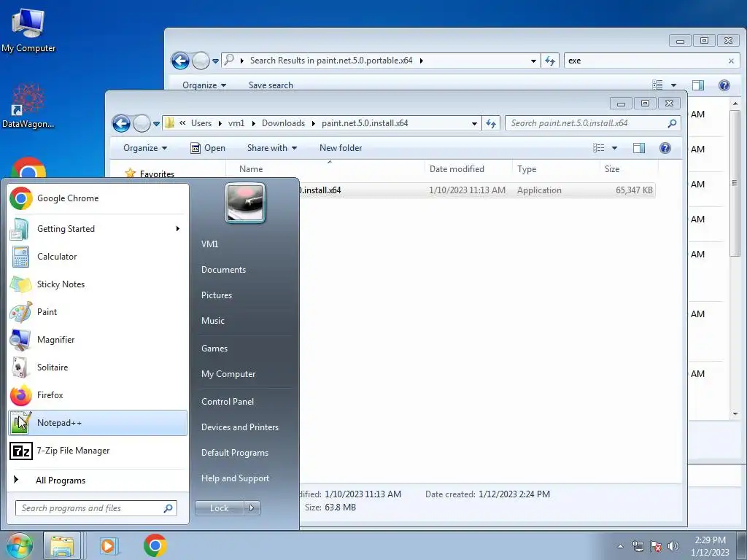Open the taskbar clock
This screenshot has width=747, height=560.
click(x=710, y=546)
